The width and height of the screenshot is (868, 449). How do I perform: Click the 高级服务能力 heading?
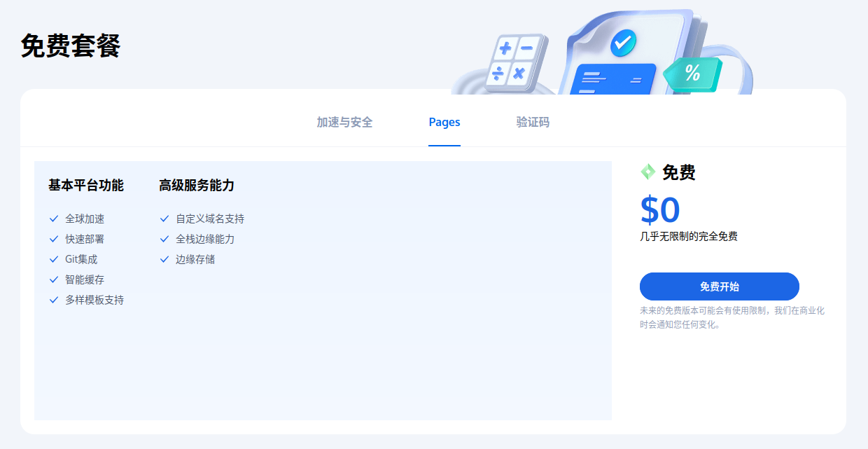click(197, 186)
